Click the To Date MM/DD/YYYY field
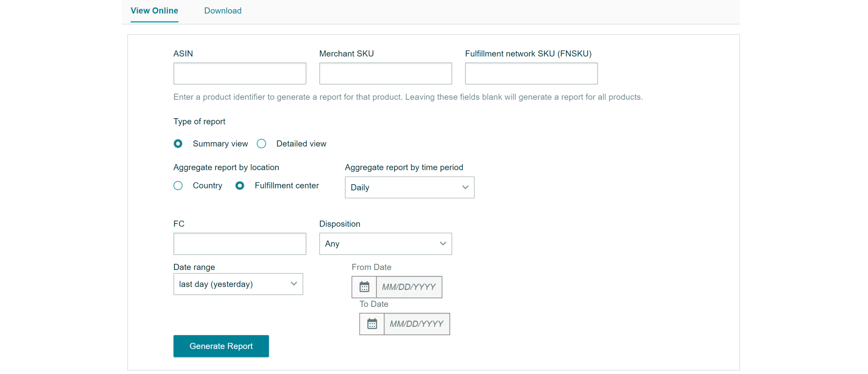 417,324
